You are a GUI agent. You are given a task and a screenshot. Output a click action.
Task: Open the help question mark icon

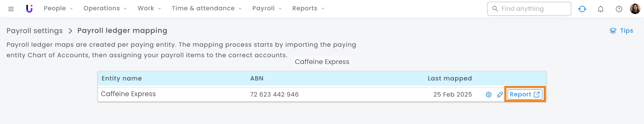619,9
